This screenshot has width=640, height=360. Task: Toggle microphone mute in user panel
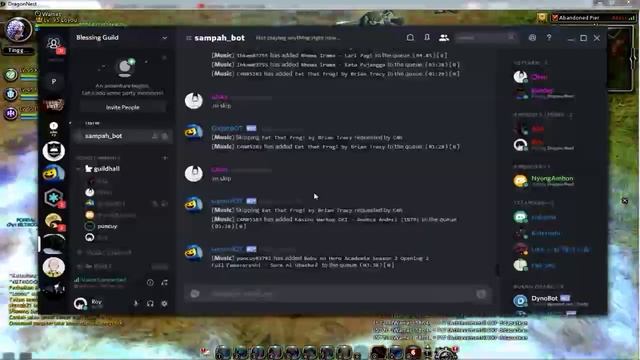click(136, 304)
